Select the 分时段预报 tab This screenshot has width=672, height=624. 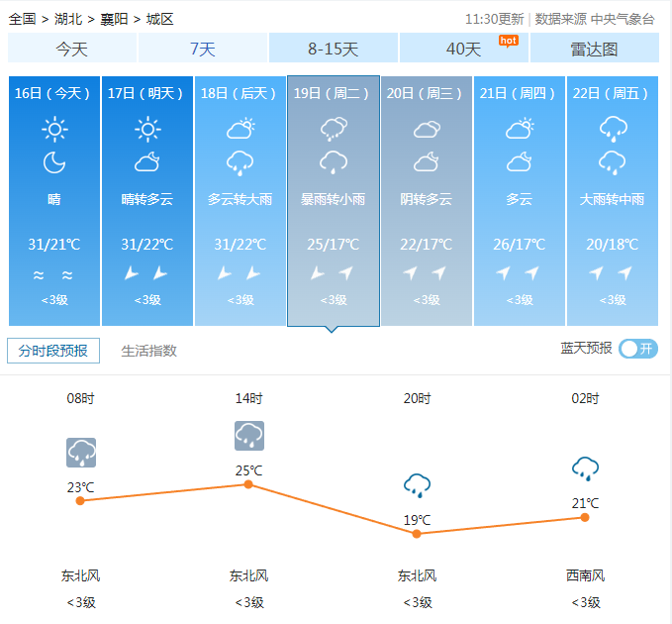coord(52,351)
